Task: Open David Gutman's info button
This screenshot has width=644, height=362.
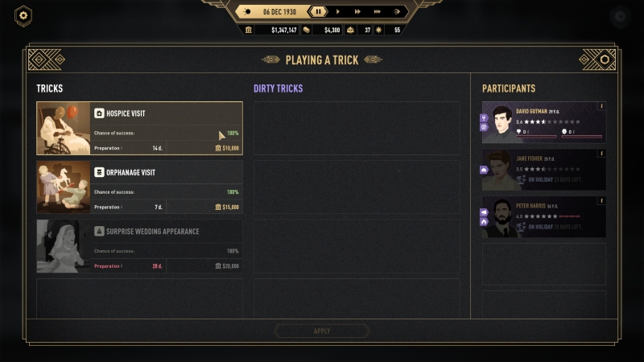Action: point(601,106)
